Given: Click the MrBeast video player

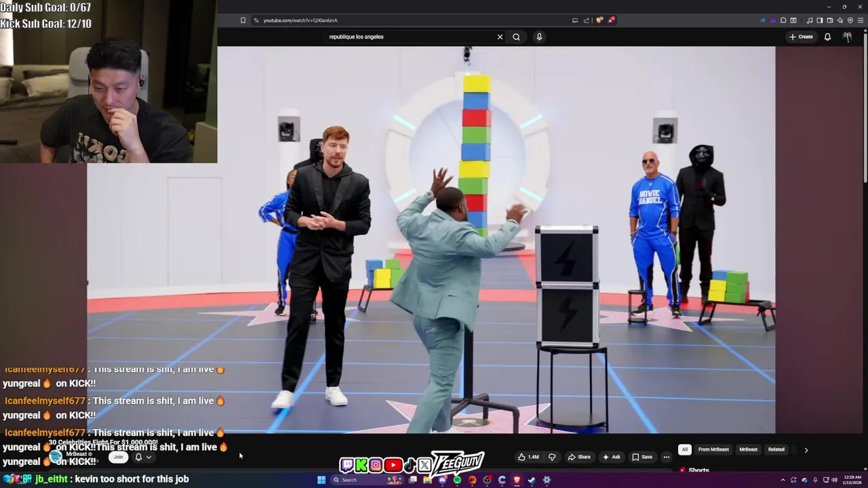Looking at the screenshot, I should point(431,239).
